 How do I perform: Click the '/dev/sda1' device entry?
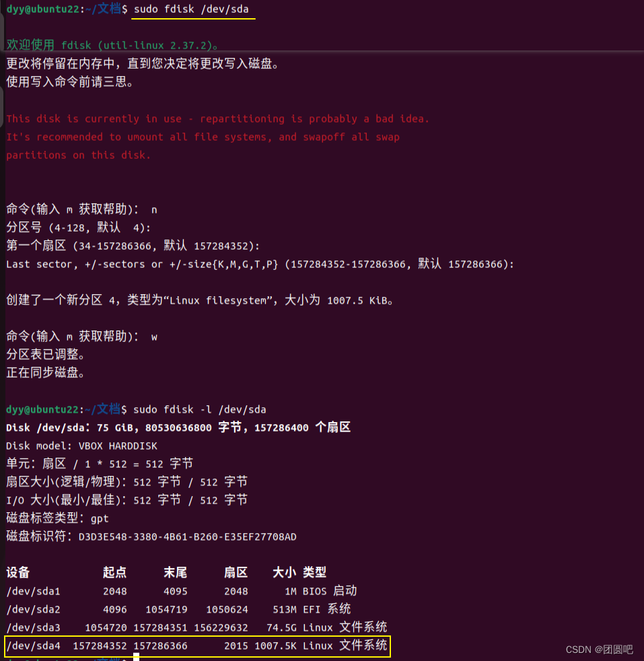pyautogui.click(x=33, y=591)
